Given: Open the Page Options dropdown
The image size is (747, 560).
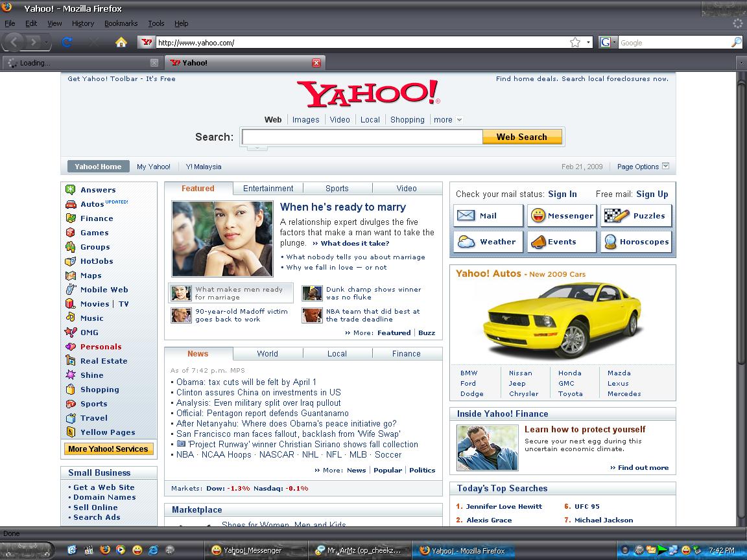Looking at the screenshot, I should [643, 167].
